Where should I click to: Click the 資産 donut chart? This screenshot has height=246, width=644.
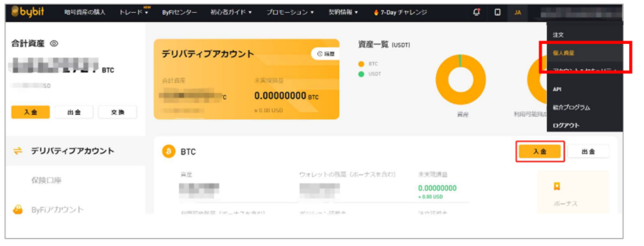tap(460, 79)
